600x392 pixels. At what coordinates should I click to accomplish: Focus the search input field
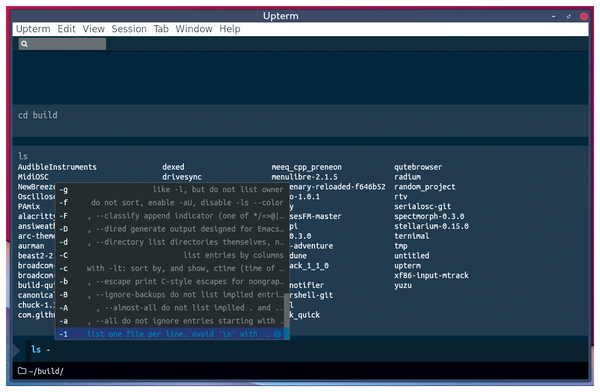coord(62,44)
